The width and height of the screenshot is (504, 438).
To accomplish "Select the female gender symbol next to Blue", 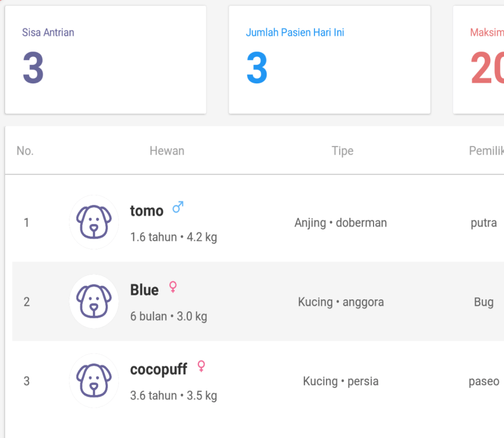I will (x=172, y=286).
